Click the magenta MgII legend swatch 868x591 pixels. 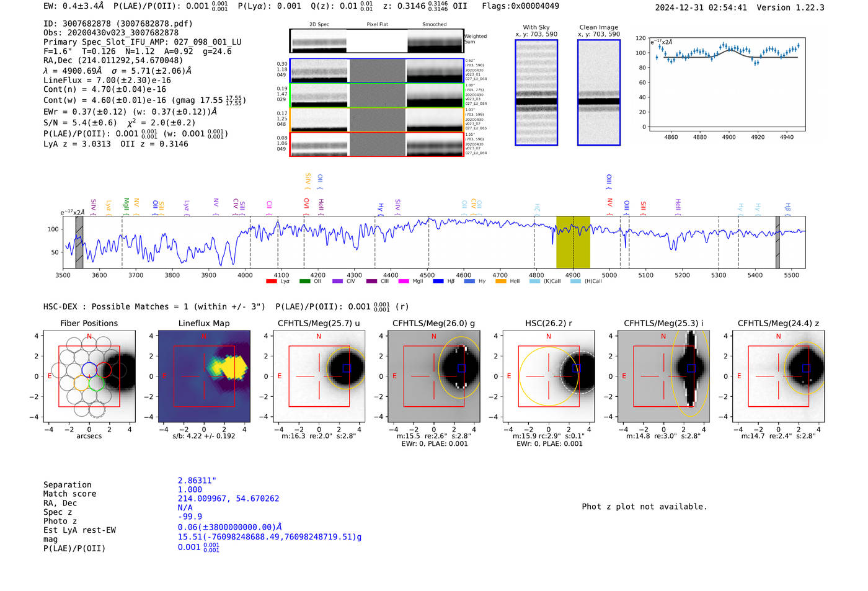[404, 281]
